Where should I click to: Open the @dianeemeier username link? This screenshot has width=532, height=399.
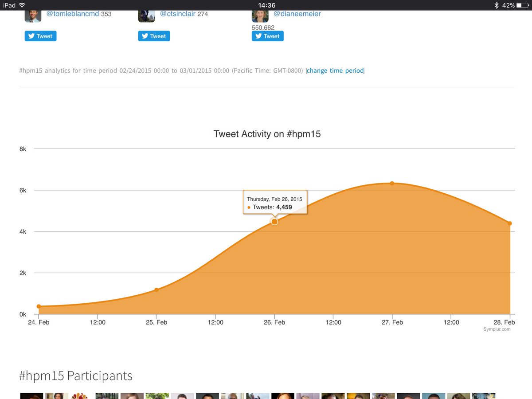[297, 14]
